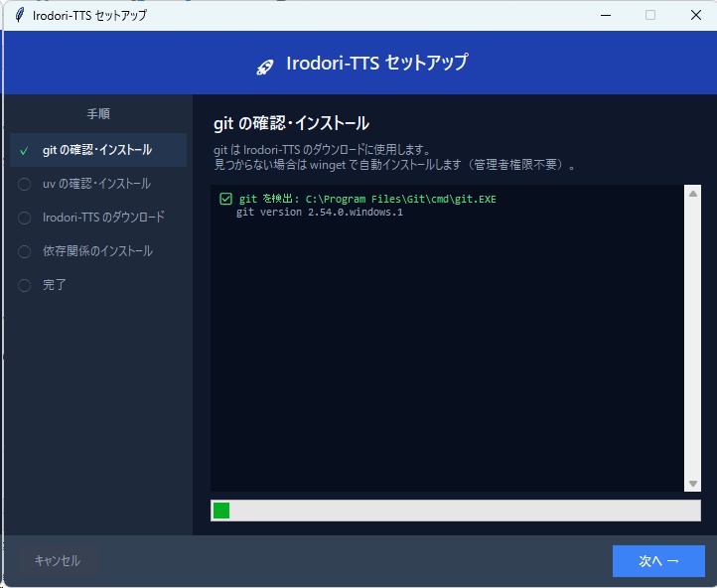The width and height of the screenshot is (717, 588).
Task: Click the 'git version 2.54.0.windows.1' log line
Action: (x=320, y=213)
